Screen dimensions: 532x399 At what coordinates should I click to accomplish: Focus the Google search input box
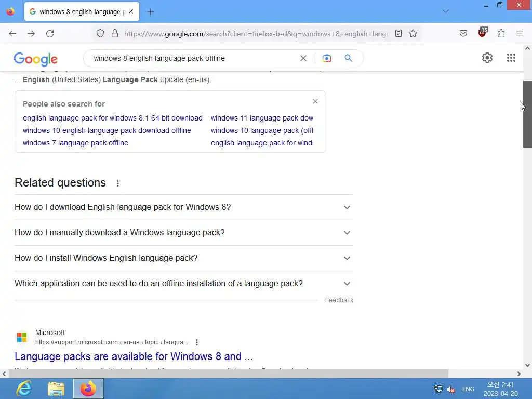tap(193, 58)
